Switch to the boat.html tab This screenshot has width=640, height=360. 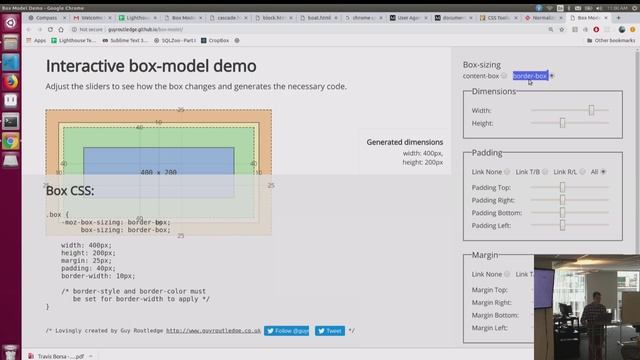(x=318, y=18)
